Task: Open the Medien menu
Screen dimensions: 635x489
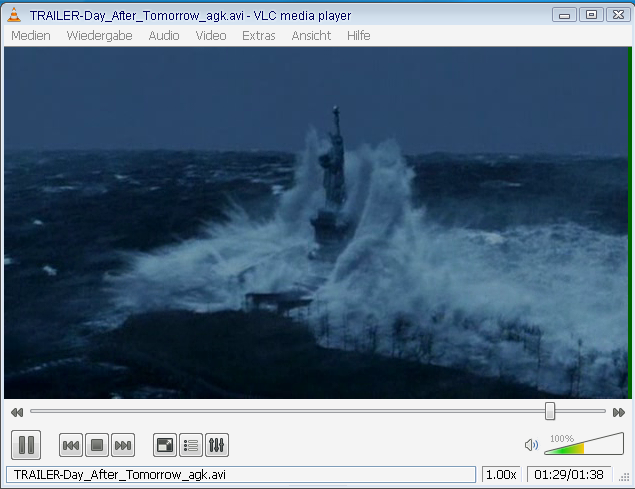Action: tap(31, 36)
